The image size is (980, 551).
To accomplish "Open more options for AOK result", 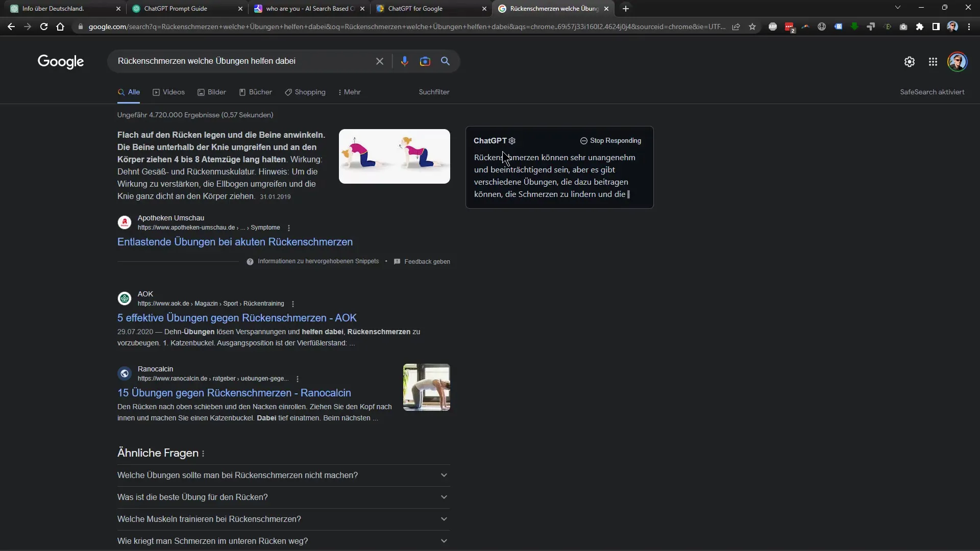I will (293, 304).
